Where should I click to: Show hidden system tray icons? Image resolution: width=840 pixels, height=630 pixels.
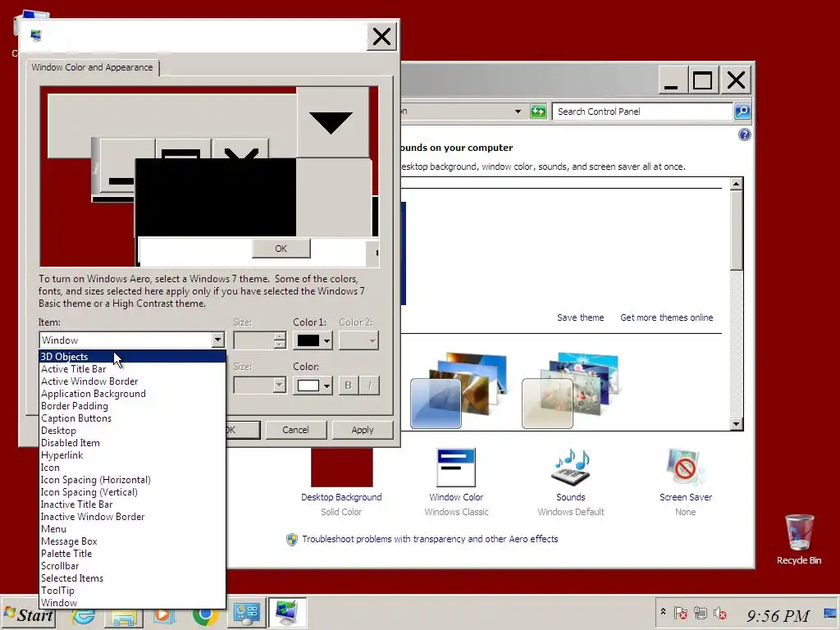coord(663,612)
